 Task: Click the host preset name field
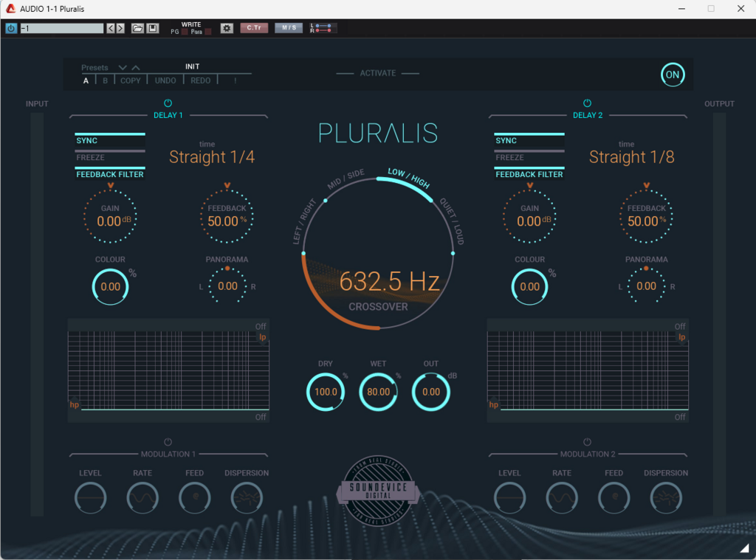62,29
